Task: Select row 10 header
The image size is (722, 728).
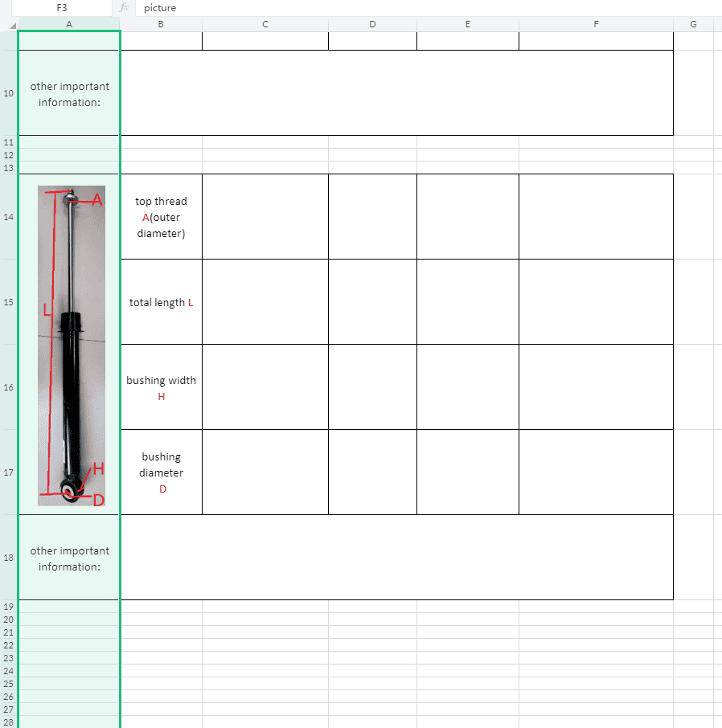Action: click(8, 93)
